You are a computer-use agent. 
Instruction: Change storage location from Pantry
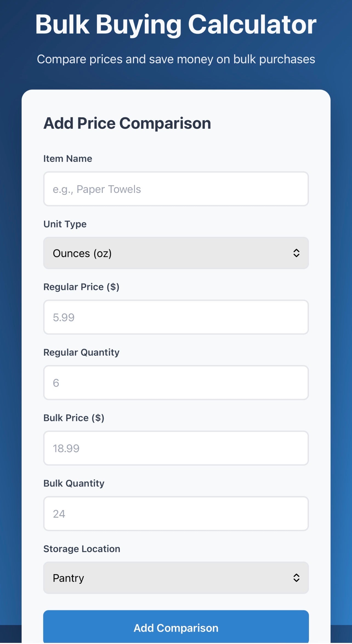(x=176, y=578)
